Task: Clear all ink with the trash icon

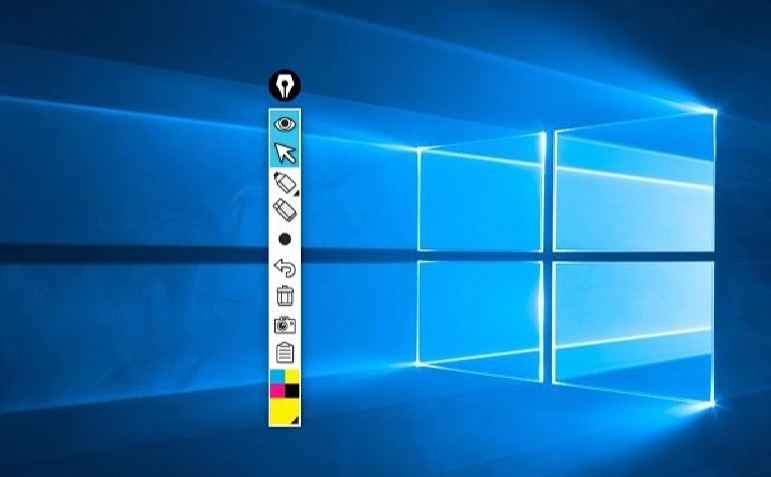Action: pyautogui.click(x=285, y=296)
